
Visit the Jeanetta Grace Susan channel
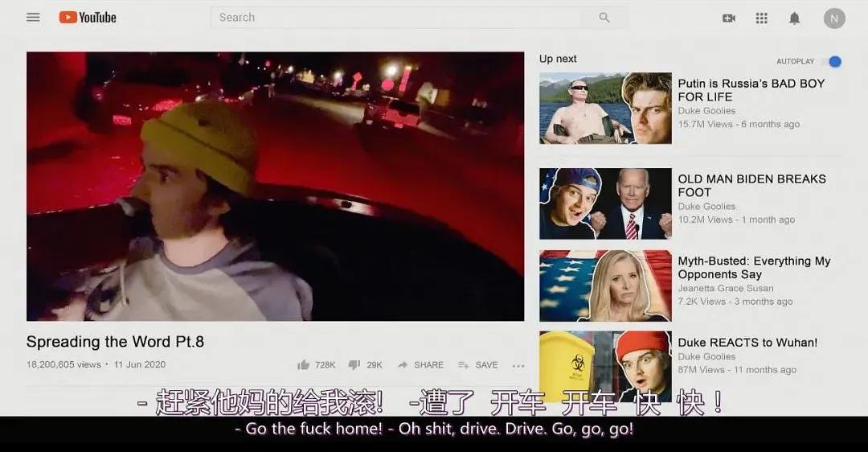(725, 289)
